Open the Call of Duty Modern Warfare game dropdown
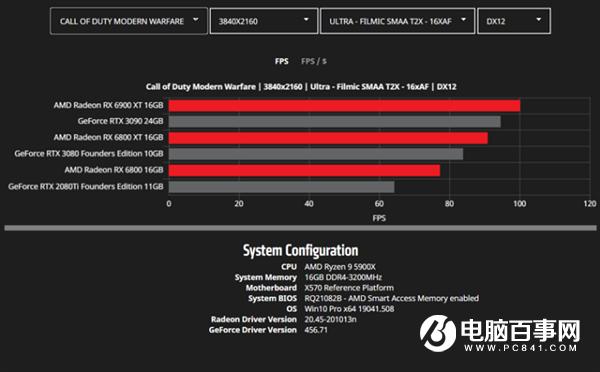 [x=129, y=21]
